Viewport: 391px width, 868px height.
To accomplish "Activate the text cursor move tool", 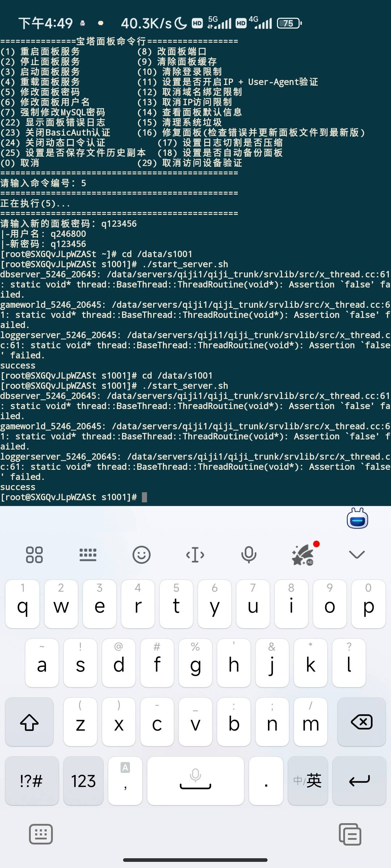I will pyautogui.click(x=195, y=554).
